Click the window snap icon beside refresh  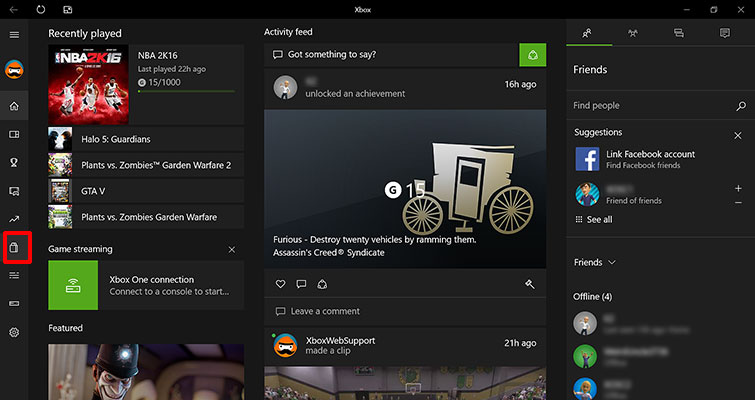[x=67, y=10]
